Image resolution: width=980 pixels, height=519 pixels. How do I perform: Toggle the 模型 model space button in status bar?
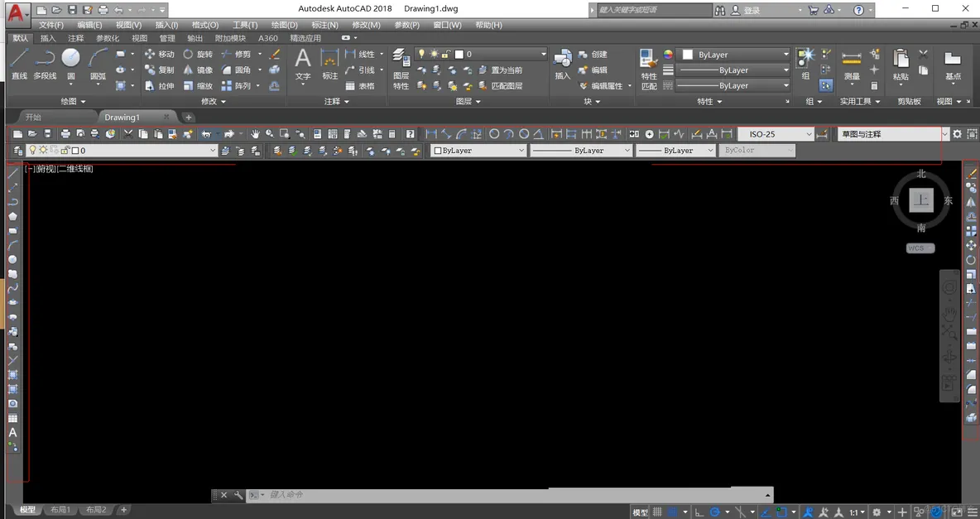tap(640, 512)
